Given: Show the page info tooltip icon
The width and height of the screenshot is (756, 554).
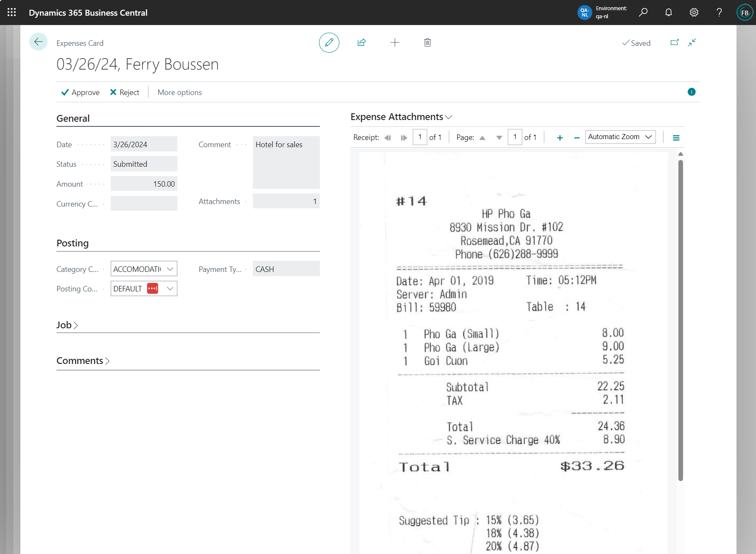Looking at the screenshot, I should (x=692, y=92).
